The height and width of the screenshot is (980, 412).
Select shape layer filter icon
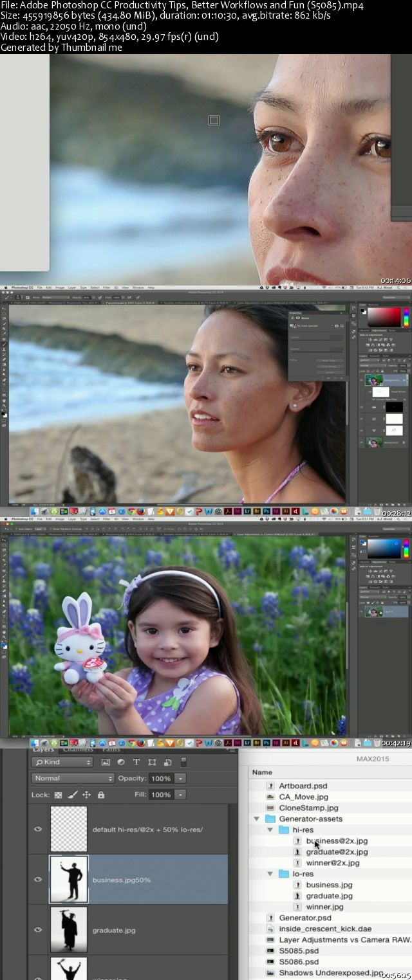click(152, 762)
